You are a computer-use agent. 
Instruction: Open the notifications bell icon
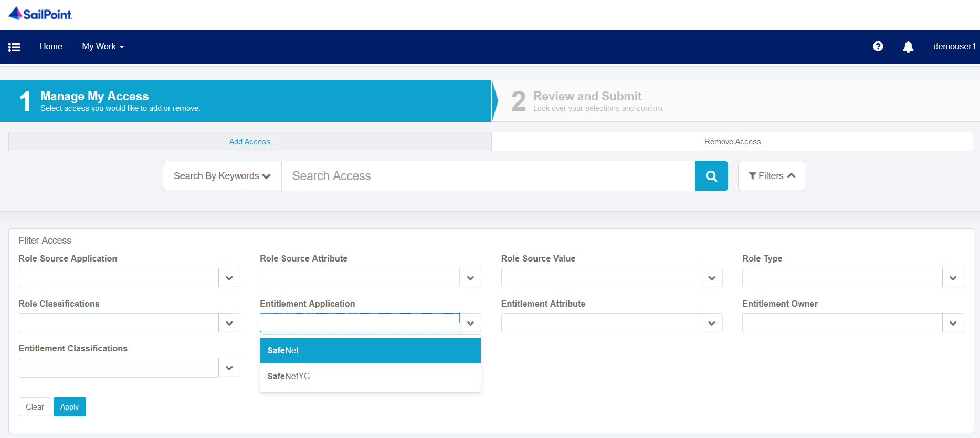pos(908,47)
